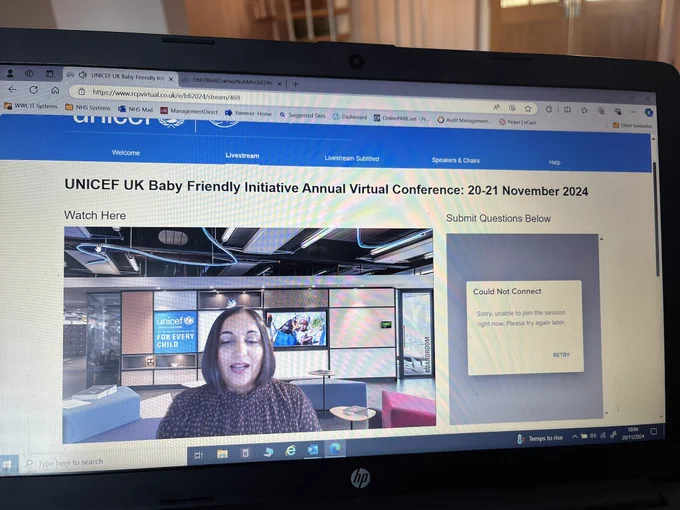Click the icon beside Read aloud
The image size is (680, 510).
pos(512,108)
